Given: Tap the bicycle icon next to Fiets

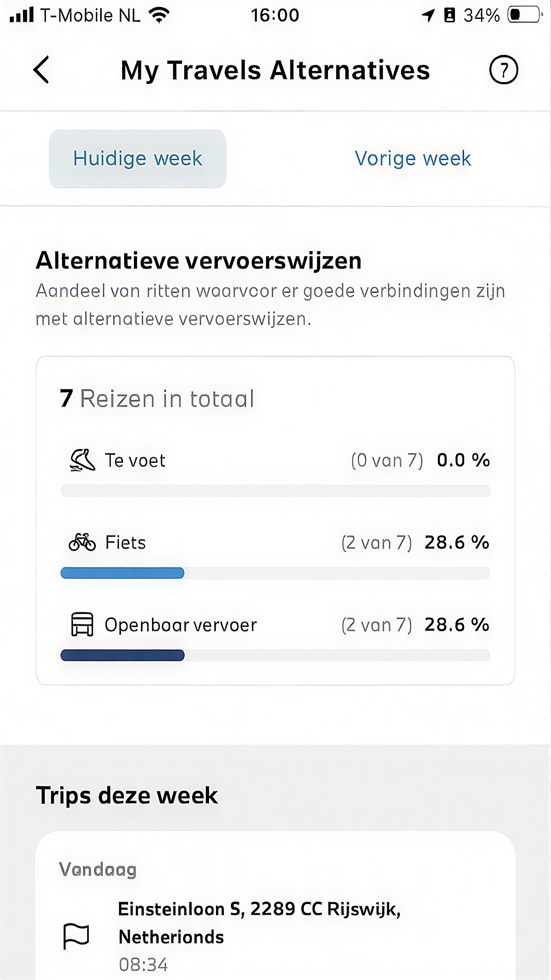Looking at the screenshot, I should point(82,542).
